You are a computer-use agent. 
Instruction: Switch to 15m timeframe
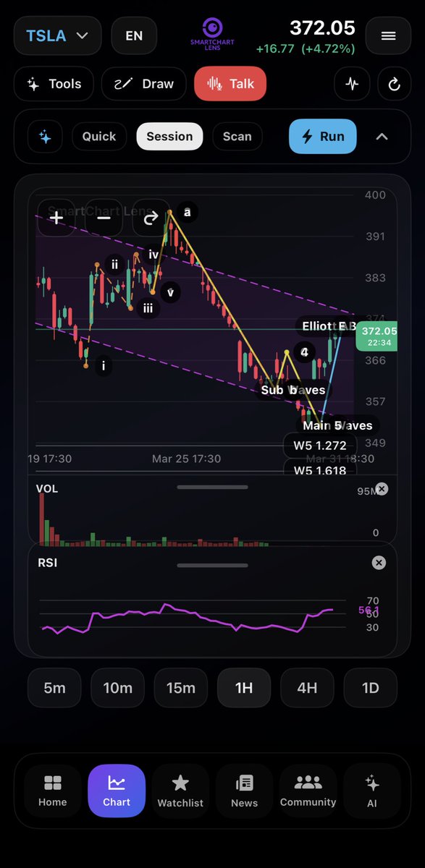coord(180,688)
